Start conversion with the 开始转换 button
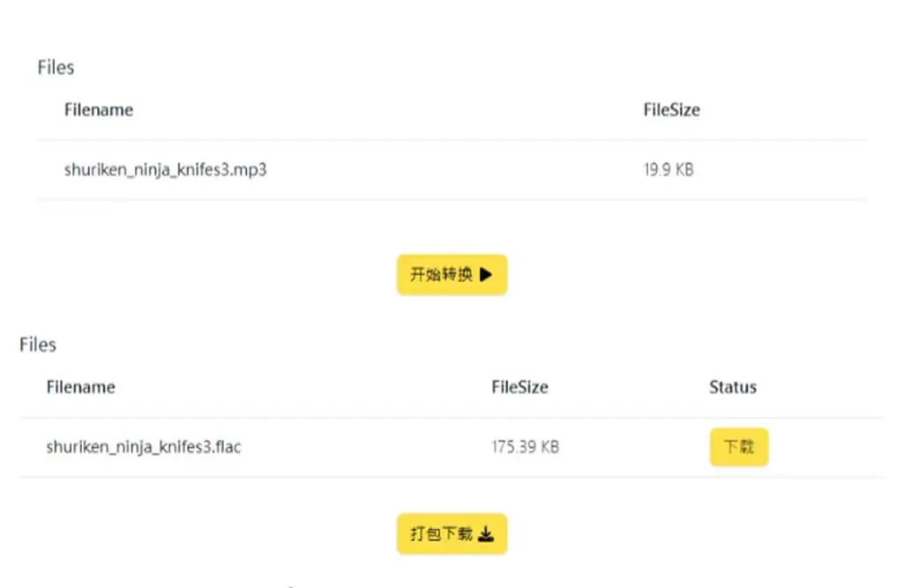903x588 pixels. [451, 275]
